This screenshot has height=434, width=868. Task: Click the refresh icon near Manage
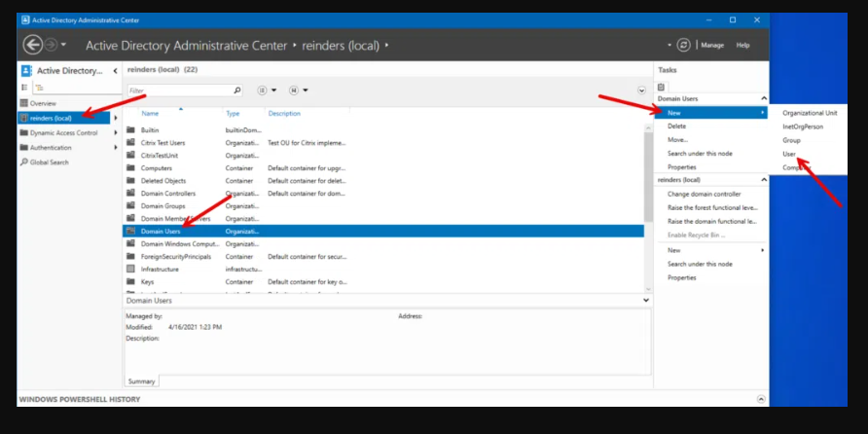click(684, 45)
